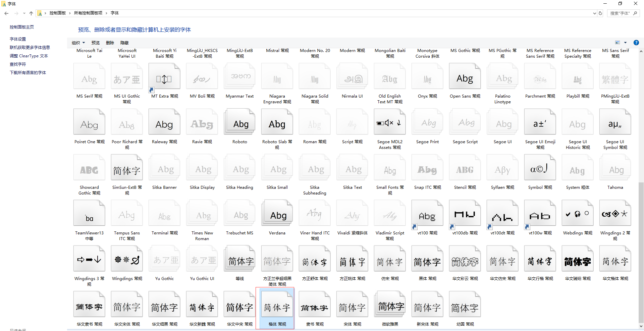Screen dimensions: 644x331
Task: Click the 预览 toolbar button
Action: point(96,43)
